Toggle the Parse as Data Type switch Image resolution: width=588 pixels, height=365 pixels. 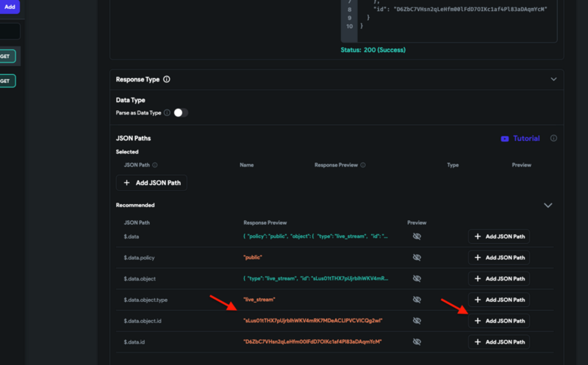click(181, 113)
